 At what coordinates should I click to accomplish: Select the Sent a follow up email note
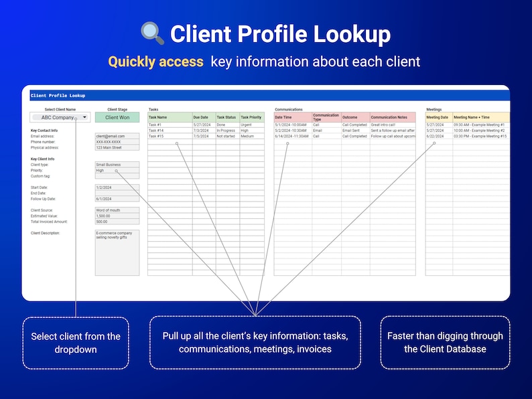[393, 131]
